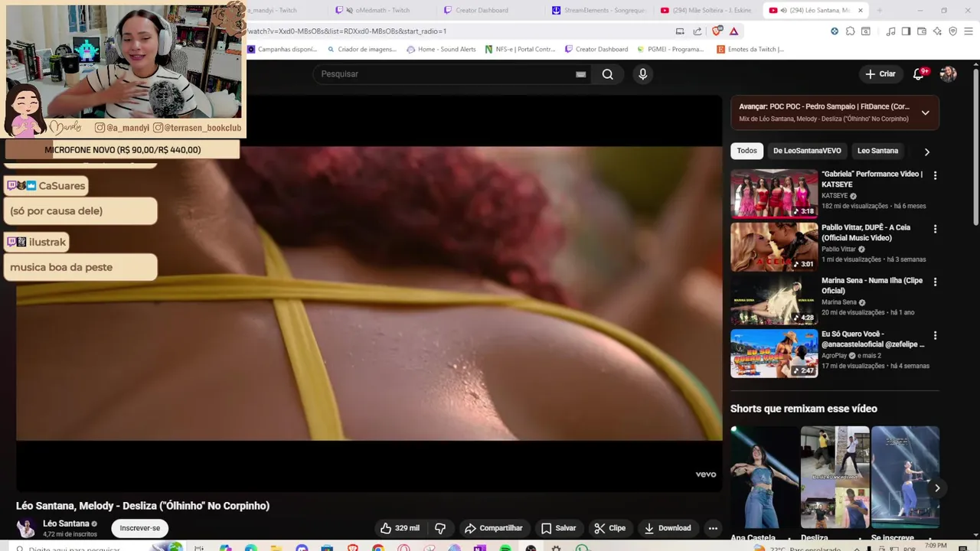980x551 pixels.
Task: Click the Compartilhar share button
Action: point(494,528)
